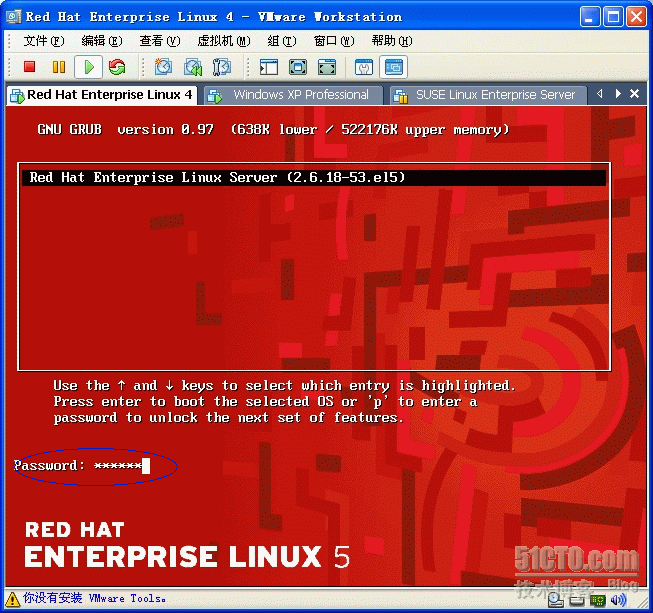This screenshot has width=653, height=613.
Task: Open the 虚拟机(M) menu
Action: point(224,41)
